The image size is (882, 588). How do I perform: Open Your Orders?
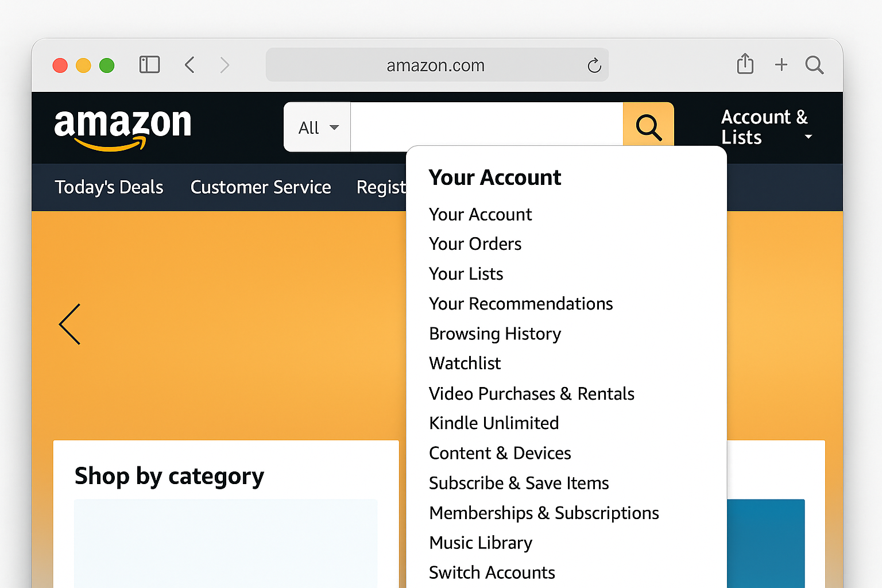(x=475, y=243)
